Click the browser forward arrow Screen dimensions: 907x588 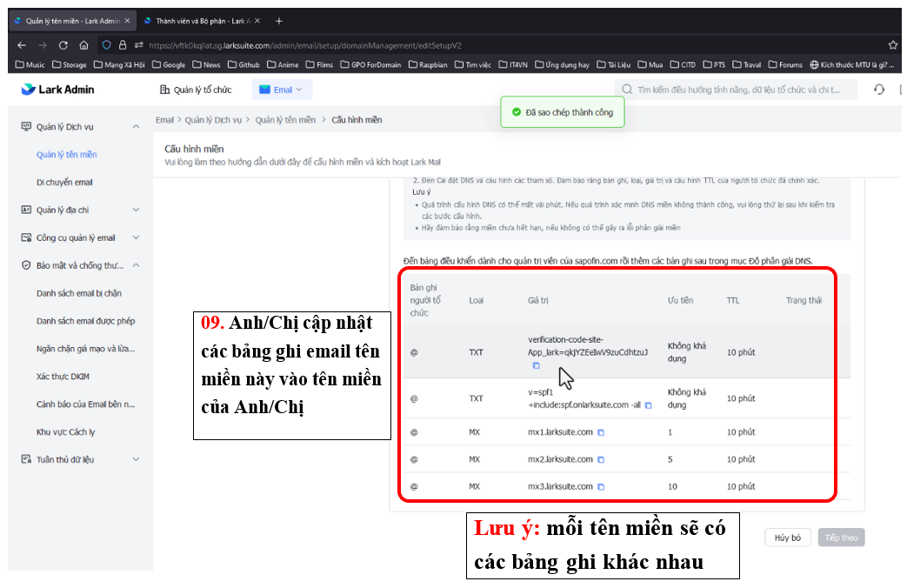[43, 45]
